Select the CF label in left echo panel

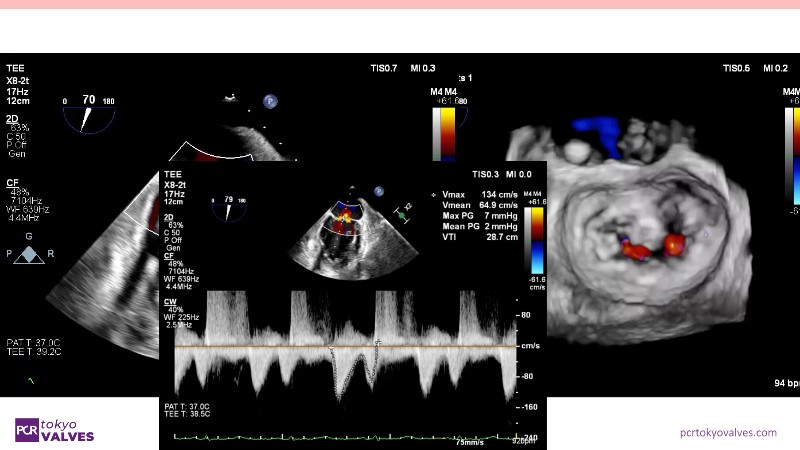[12, 183]
